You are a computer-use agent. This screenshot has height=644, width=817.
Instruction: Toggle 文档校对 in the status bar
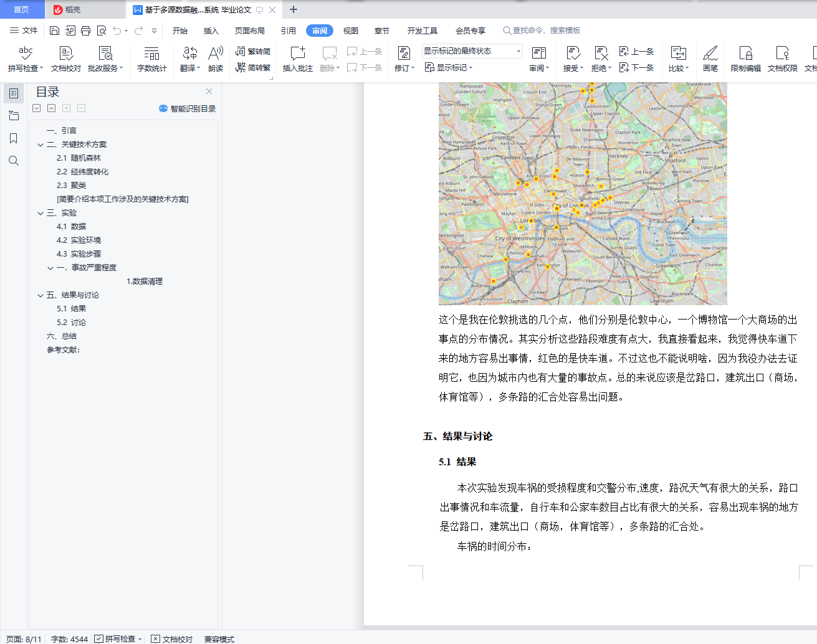172,639
